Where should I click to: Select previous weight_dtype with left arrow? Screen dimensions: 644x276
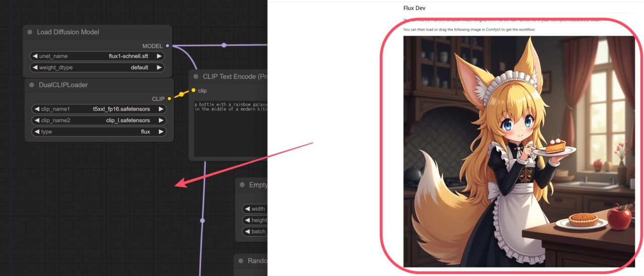click(35, 67)
